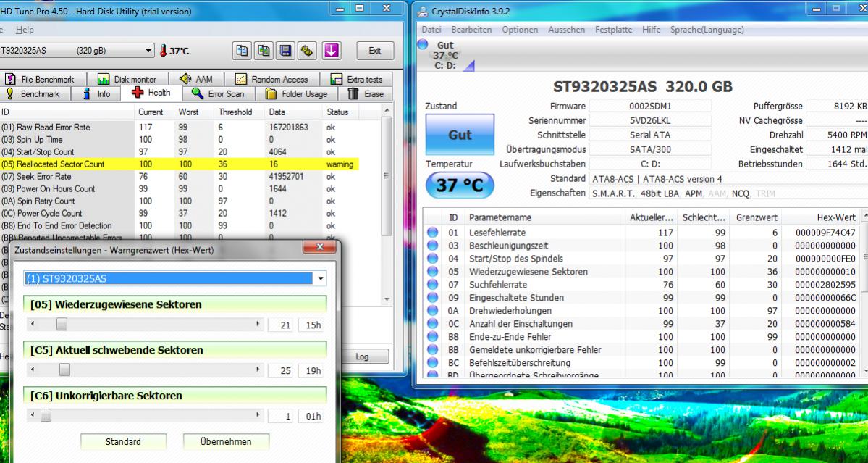Click the floppy disk save screenshot icon

pyautogui.click(x=286, y=51)
